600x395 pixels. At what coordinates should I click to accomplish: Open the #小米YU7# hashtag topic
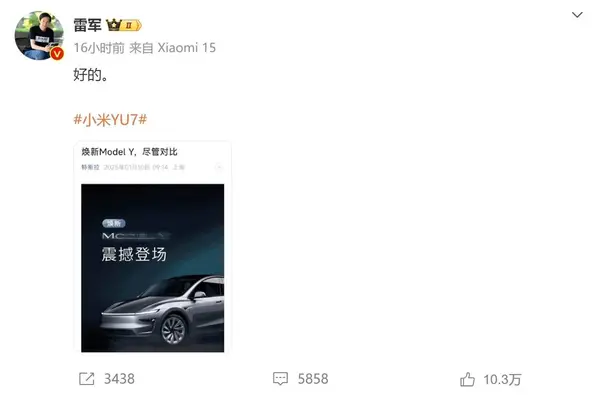pyautogui.click(x=110, y=120)
